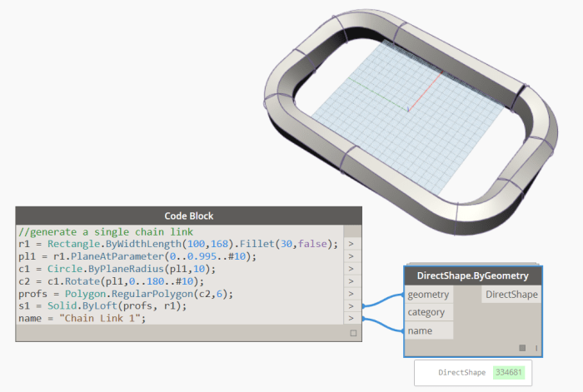
Task: Click the code line Solid.ByLoft(profs, r1)
Action: point(102,305)
